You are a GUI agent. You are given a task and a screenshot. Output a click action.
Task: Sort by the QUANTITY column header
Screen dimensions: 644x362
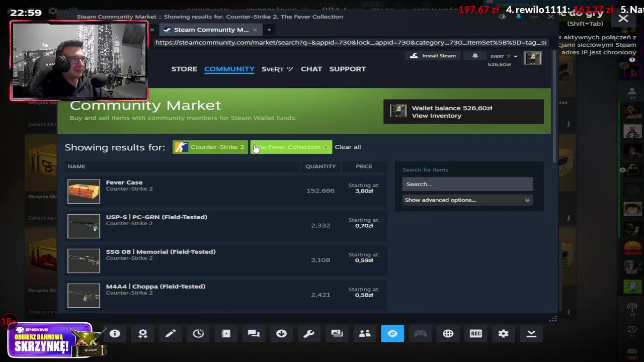pos(320,166)
